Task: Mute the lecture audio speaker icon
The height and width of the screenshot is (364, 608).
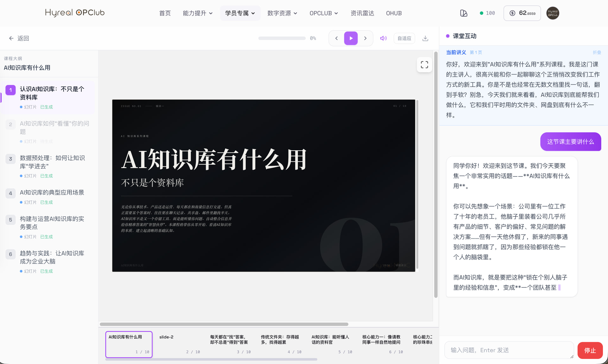Action: pyautogui.click(x=383, y=38)
